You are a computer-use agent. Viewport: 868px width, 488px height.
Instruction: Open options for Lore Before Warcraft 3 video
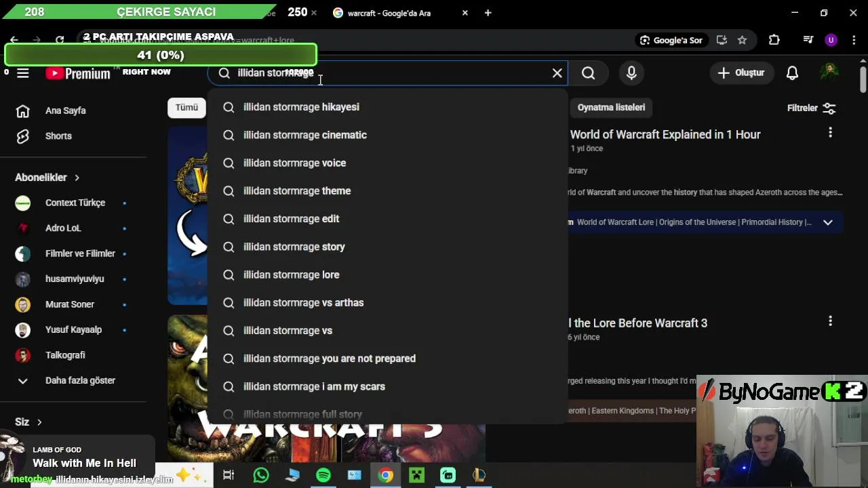(x=830, y=321)
